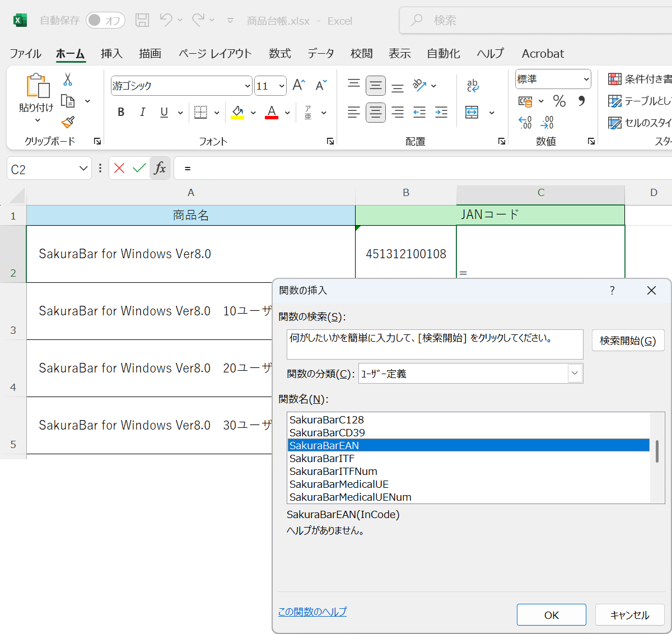
Task: Click the Insert Function (fx) icon
Action: pyautogui.click(x=159, y=168)
